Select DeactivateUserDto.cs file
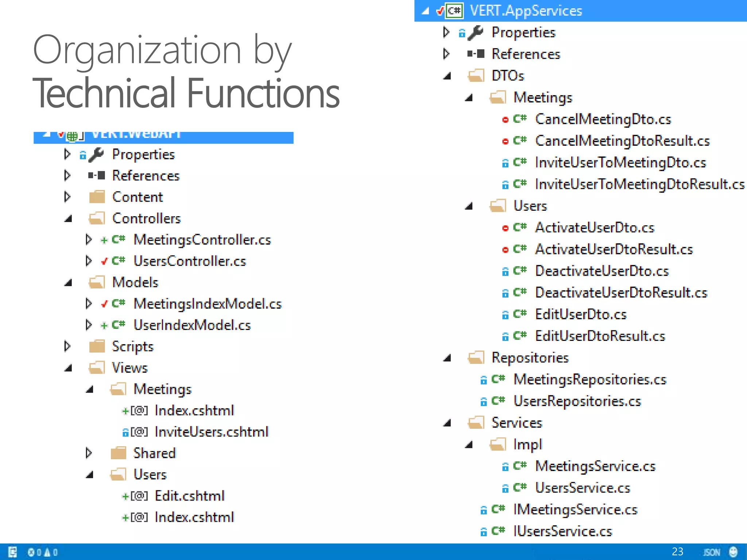 pyautogui.click(x=602, y=271)
